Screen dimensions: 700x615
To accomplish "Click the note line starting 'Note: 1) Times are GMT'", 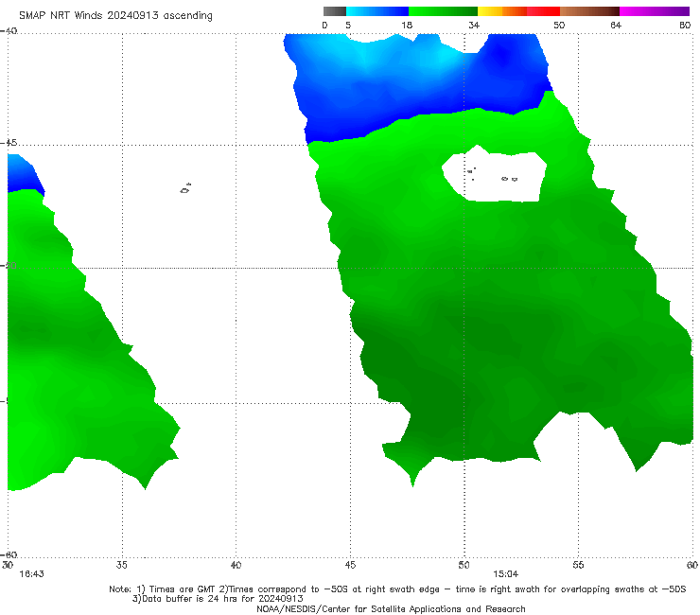I will 397,589.
